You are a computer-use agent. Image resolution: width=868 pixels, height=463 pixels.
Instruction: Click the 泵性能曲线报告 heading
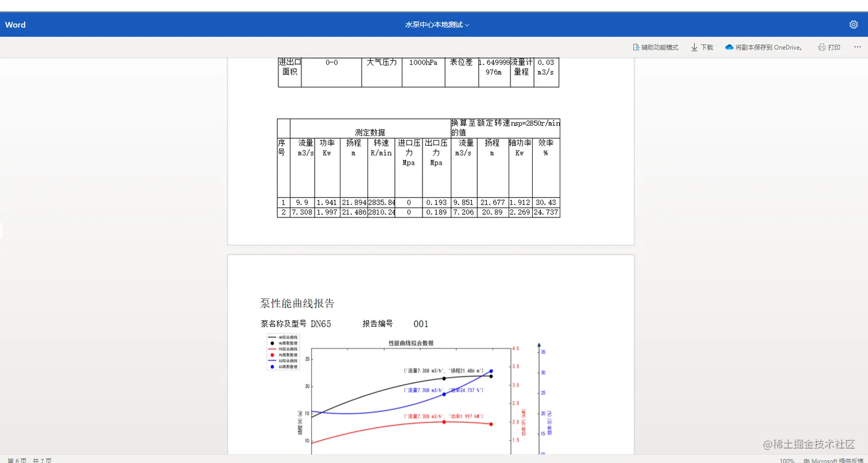tap(297, 303)
